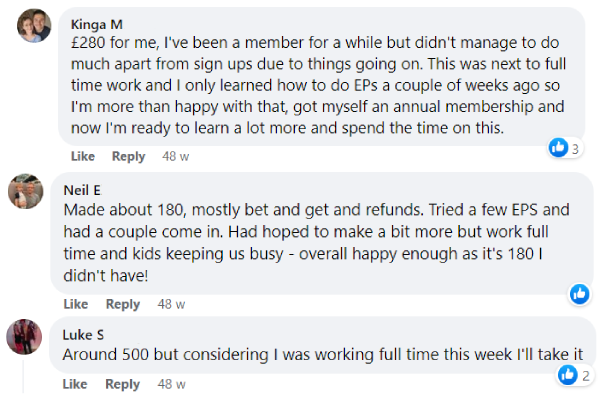Reply to Neil E's comment

click(123, 304)
